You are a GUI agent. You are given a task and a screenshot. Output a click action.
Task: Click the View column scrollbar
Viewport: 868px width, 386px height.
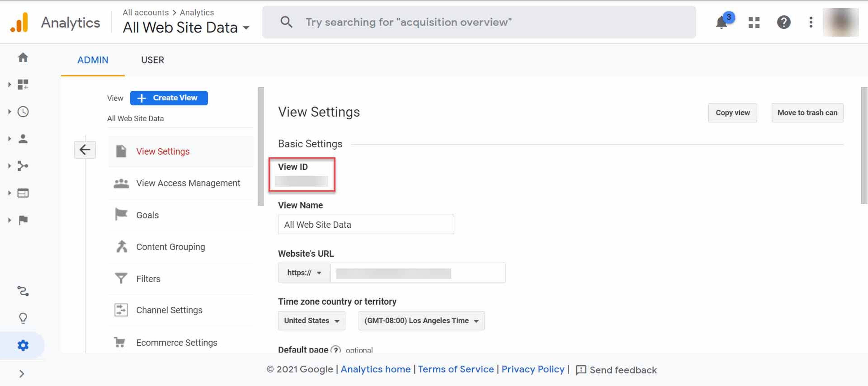pos(260,146)
